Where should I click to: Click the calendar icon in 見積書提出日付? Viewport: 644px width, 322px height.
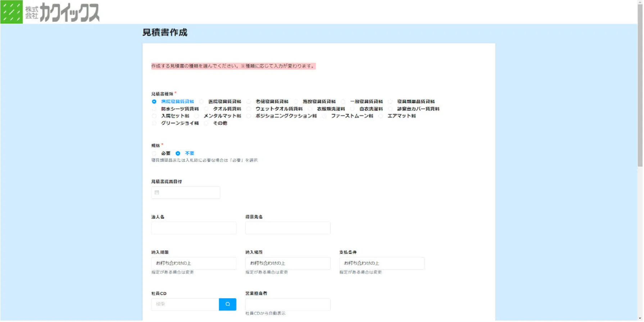[157, 193]
